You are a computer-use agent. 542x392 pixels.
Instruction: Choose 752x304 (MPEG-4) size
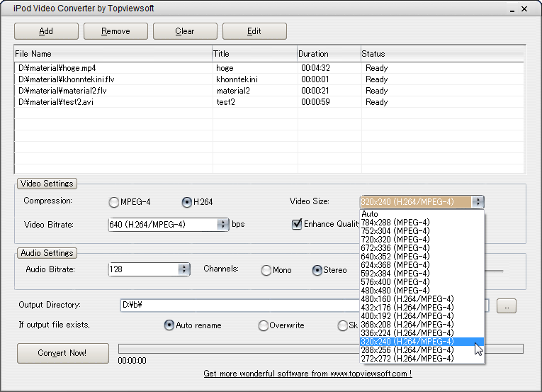point(422,231)
